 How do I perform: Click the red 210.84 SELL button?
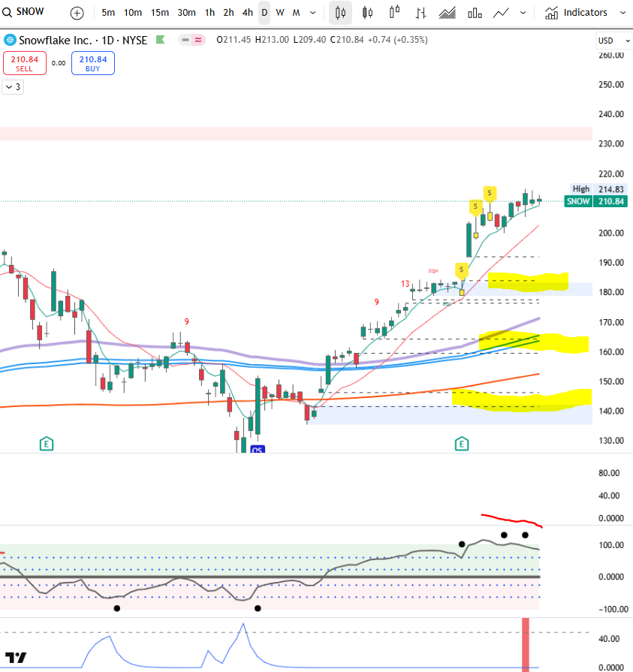click(x=25, y=63)
